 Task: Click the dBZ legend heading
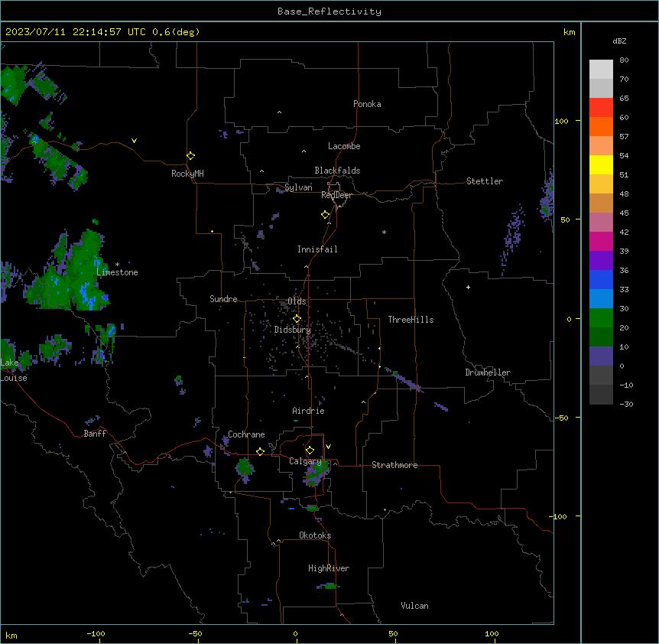[x=619, y=41]
